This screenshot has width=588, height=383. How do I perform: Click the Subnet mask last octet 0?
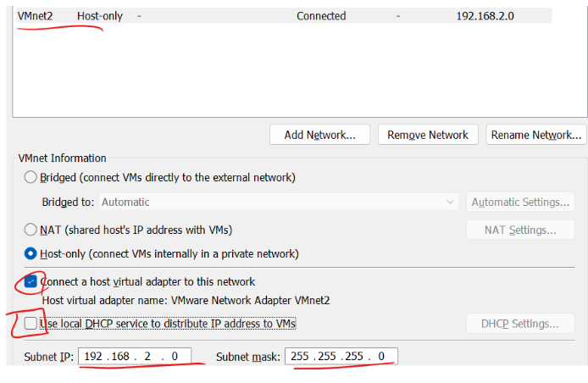[x=381, y=356]
